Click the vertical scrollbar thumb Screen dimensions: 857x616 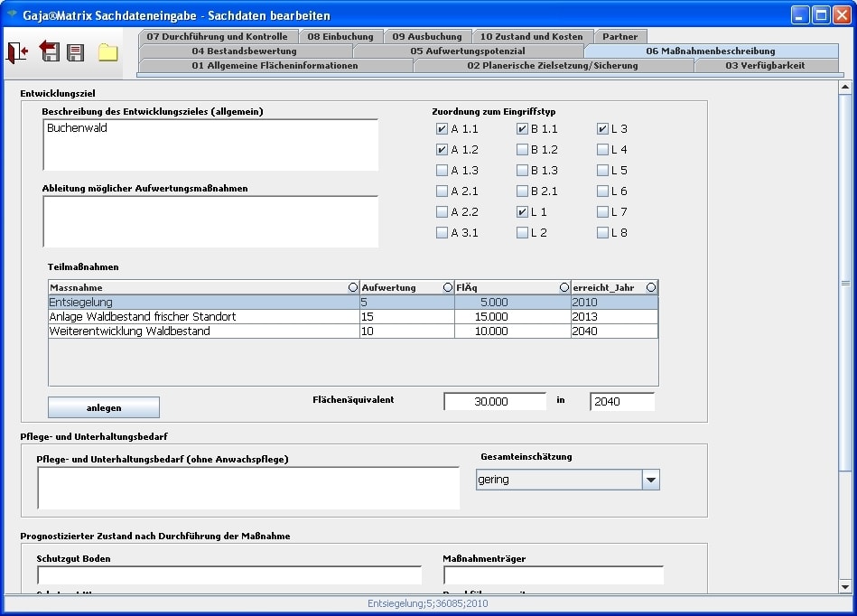tap(845, 283)
